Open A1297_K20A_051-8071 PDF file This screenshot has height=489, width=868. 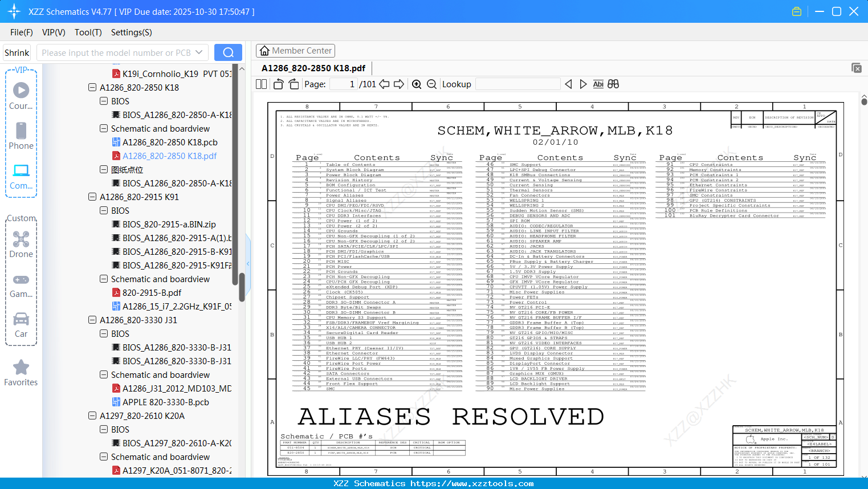pyautogui.click(x=172, y=471)
